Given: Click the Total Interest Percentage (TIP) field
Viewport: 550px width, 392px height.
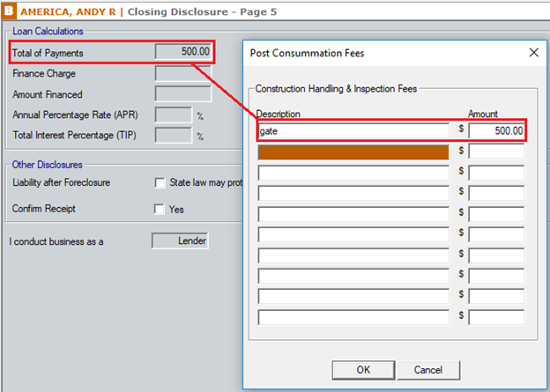Looking at the screenshot, I should pyautogui.click(x=173, y=136).
